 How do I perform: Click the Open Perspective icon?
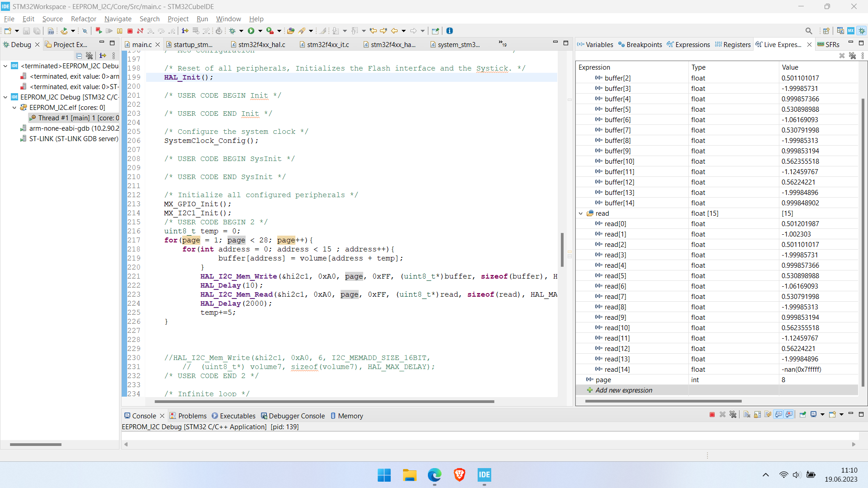click(826, 31)
